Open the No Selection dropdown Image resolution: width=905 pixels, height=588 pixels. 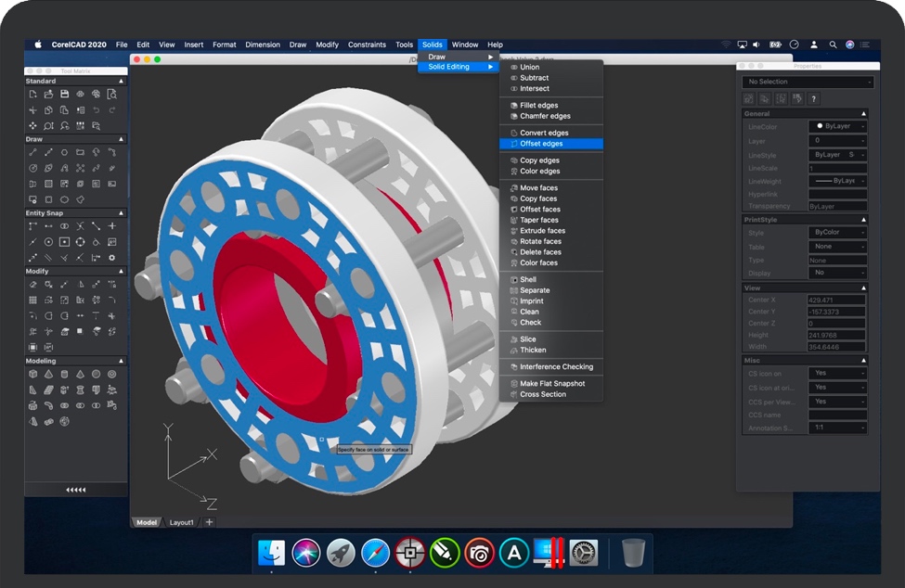[808, 82]
